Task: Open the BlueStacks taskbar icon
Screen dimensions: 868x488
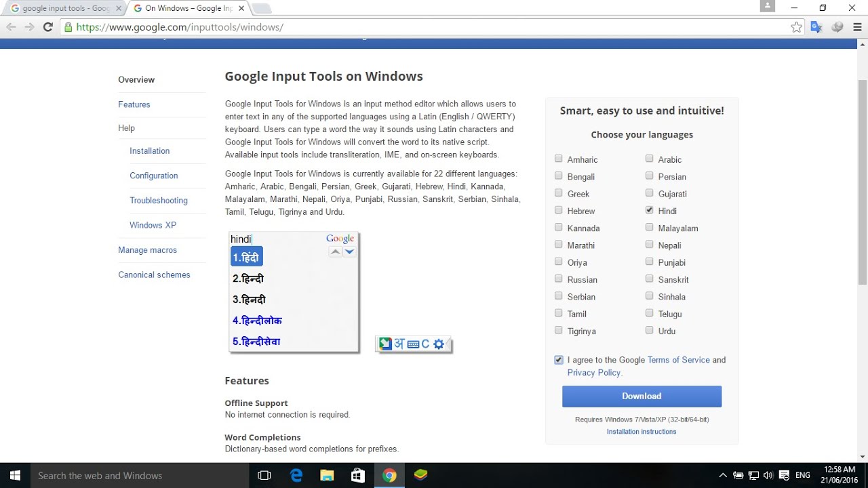Action: click(420, 475)
